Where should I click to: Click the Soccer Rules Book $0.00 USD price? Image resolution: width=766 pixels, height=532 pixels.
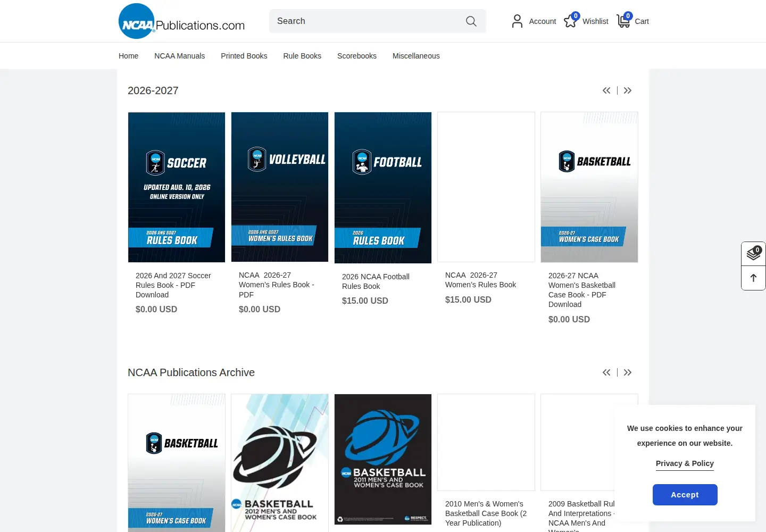click(156, 309)
